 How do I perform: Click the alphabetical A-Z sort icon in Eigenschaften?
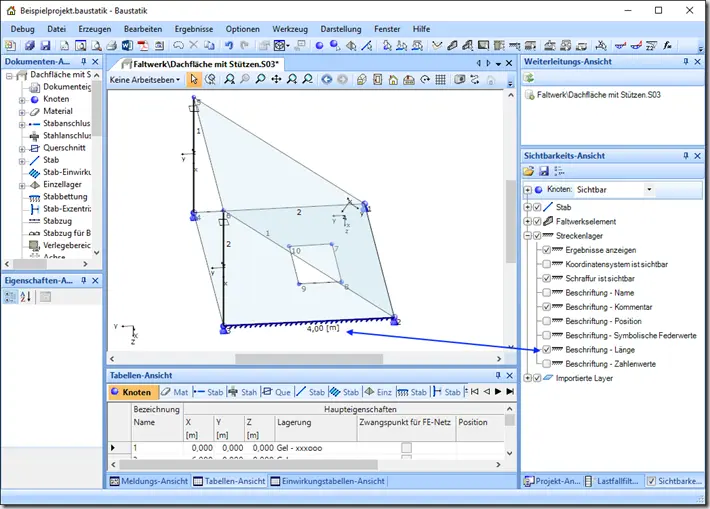pos(25,297)
